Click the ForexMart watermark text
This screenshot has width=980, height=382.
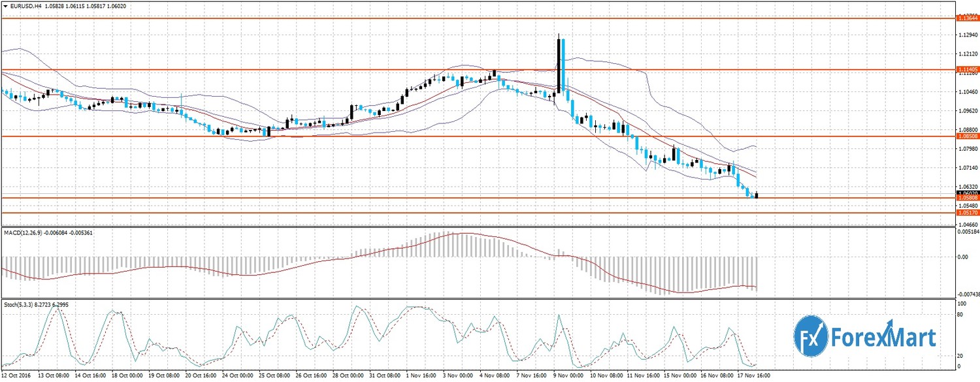coord(882,338)
